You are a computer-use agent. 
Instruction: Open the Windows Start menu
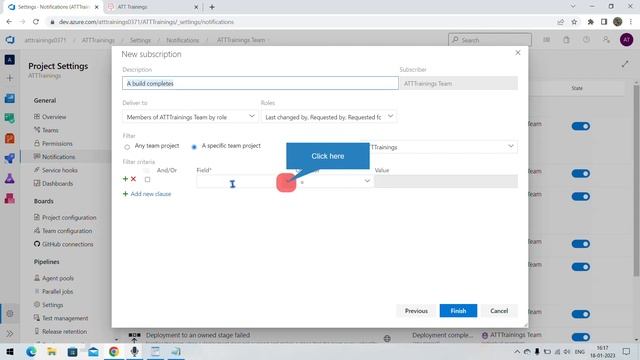pyautogui.click(x=10, y=351)
